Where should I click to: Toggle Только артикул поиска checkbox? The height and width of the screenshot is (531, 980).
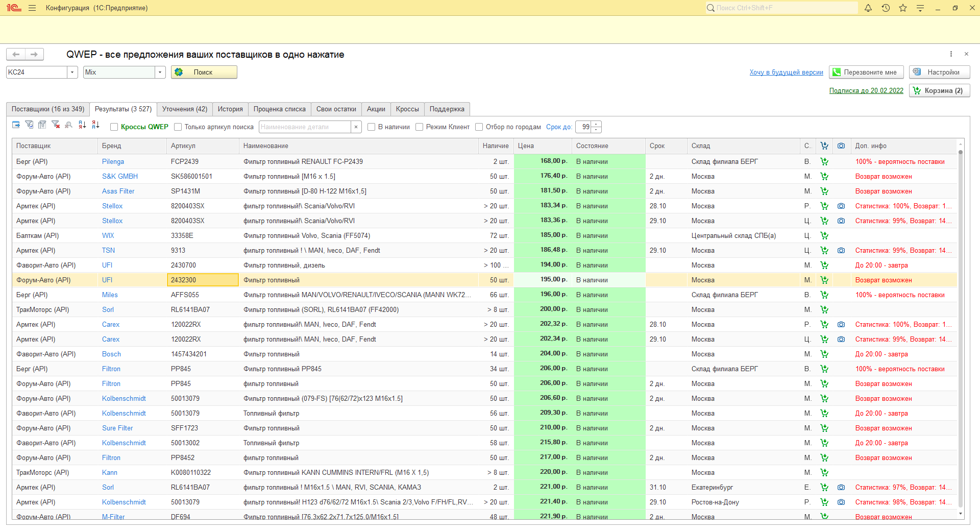[x=178, y=127]
